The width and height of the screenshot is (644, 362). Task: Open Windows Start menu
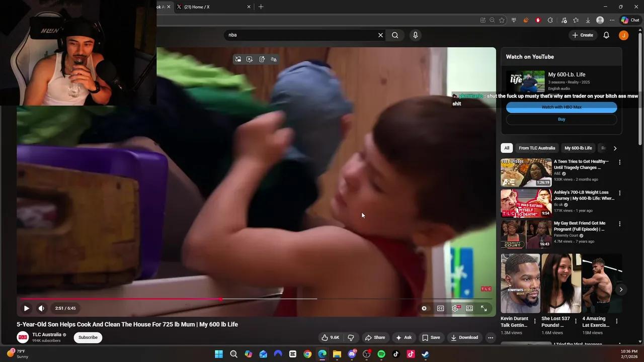219,354
